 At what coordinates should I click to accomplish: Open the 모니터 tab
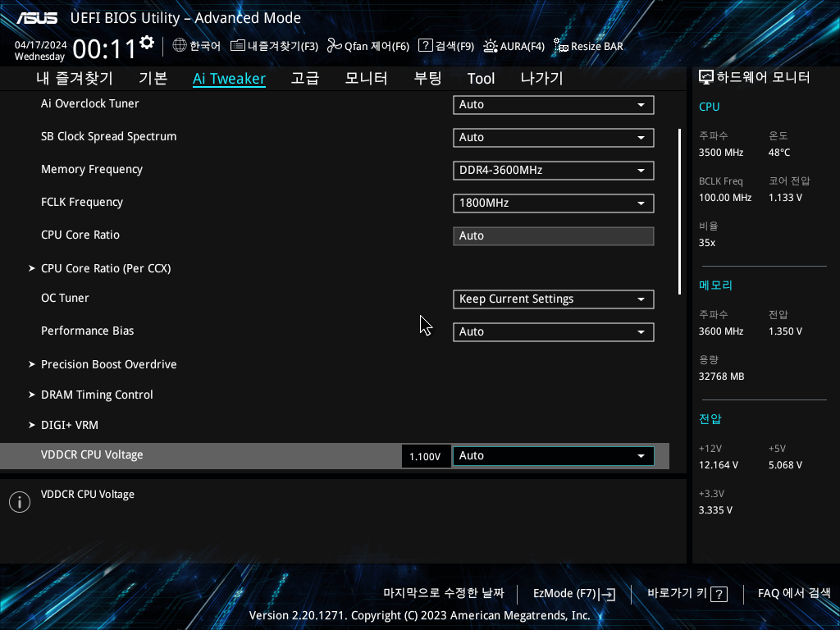click(367, 78)
